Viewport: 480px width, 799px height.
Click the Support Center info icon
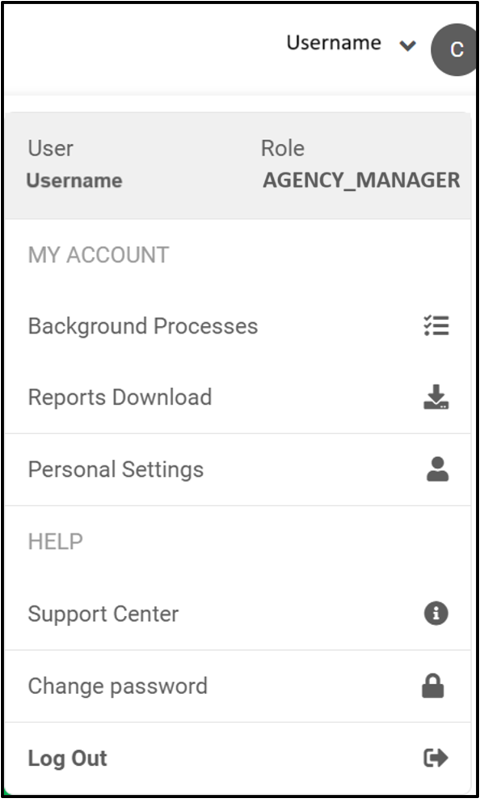(x=436, y=613)
